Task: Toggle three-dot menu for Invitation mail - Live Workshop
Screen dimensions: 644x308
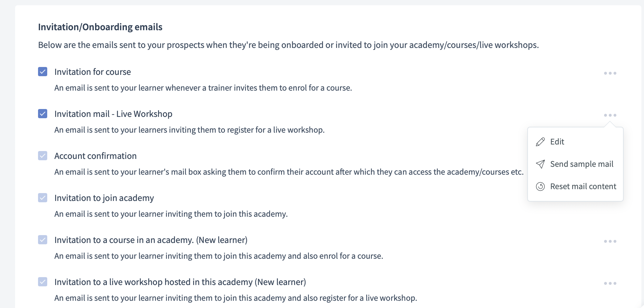Action: 610,115
